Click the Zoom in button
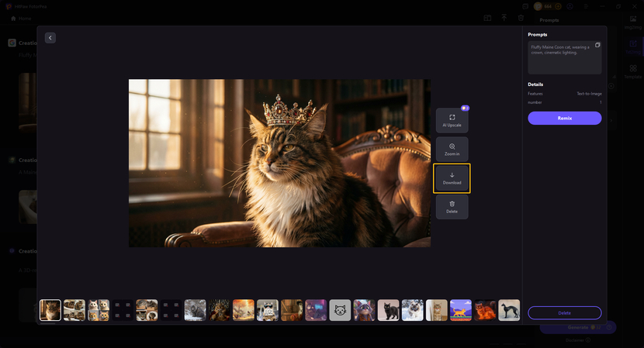This screenshot has width=644, height=348. click(x=452, y=150)
